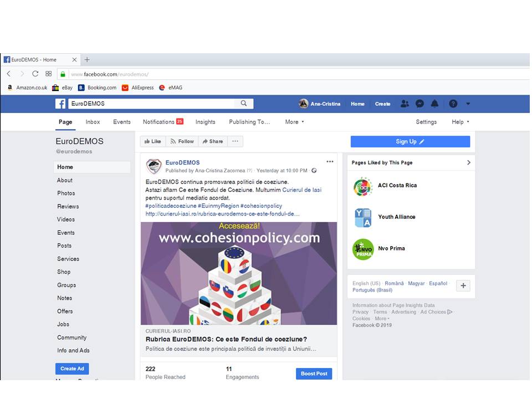532x399 pixels.
Task: Open the quick help question mark icon
Action: [453, 104]
